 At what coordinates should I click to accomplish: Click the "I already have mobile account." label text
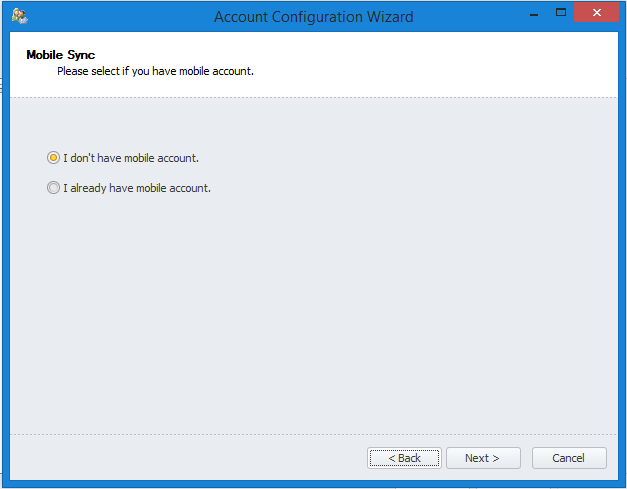[137, 188]
